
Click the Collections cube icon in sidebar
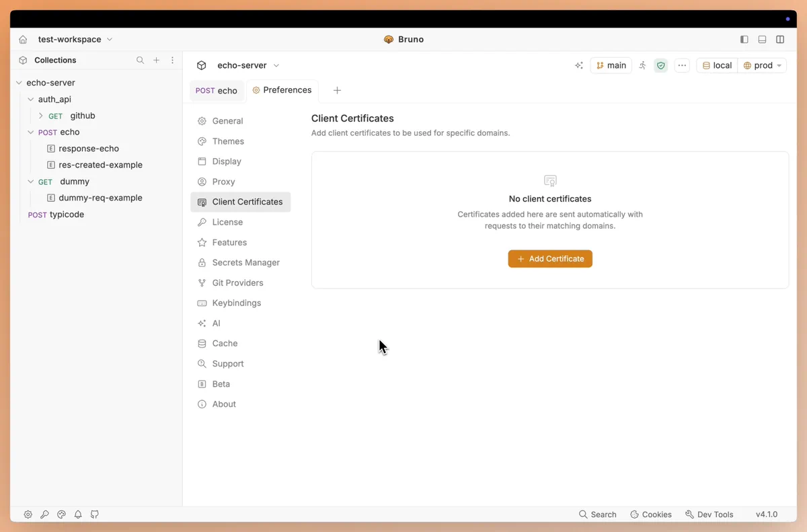click(x=23, y=61)
